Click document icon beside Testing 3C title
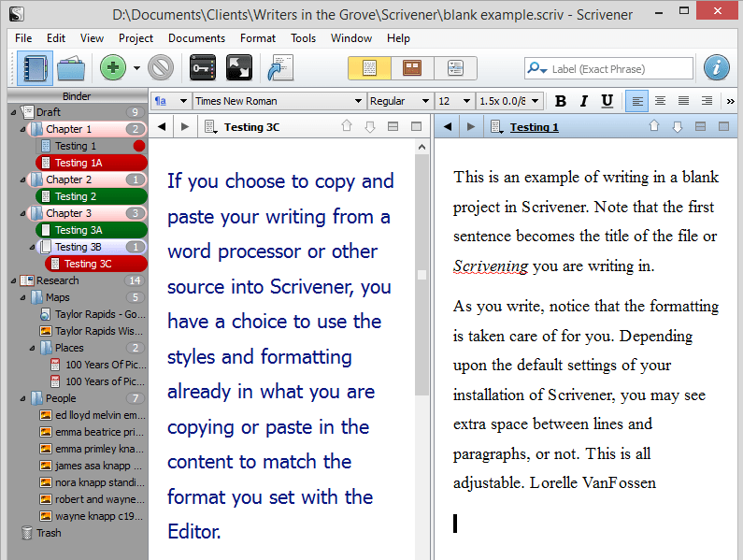This screenshot has height=560, width=743. coord(210,126)
